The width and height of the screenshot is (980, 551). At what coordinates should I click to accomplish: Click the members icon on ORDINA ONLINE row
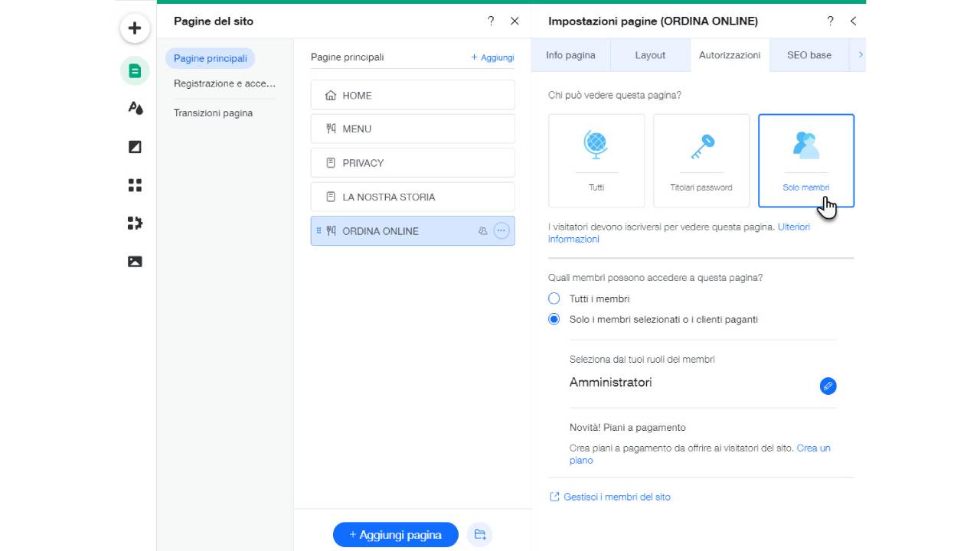[483, 230]
